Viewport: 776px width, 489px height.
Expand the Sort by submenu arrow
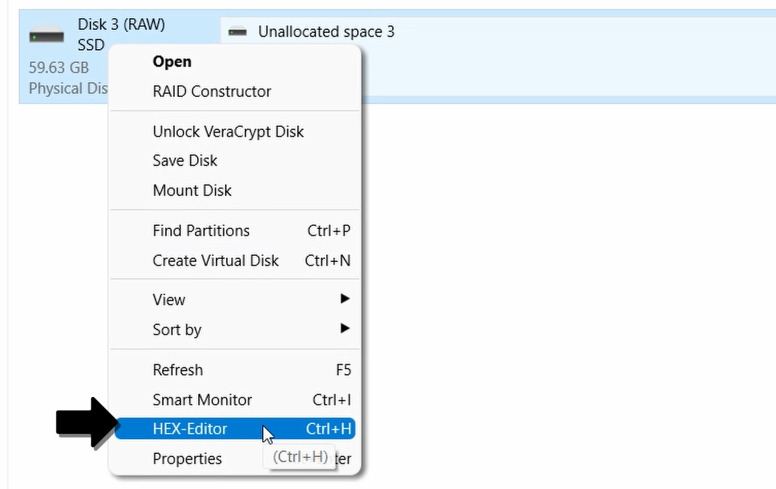pyautogui.click(x=345, y=328)
